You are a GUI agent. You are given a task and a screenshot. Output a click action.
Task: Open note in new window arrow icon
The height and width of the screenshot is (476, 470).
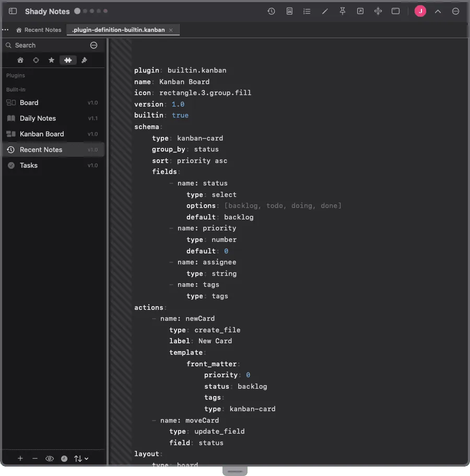pyautogui.click(x=360, y=11)
